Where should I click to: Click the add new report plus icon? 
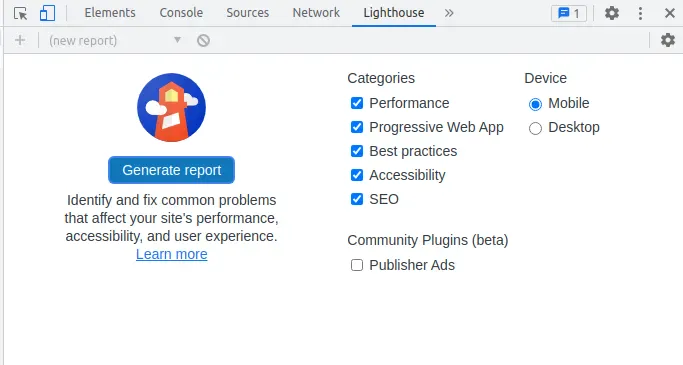[x=20, y=40]
